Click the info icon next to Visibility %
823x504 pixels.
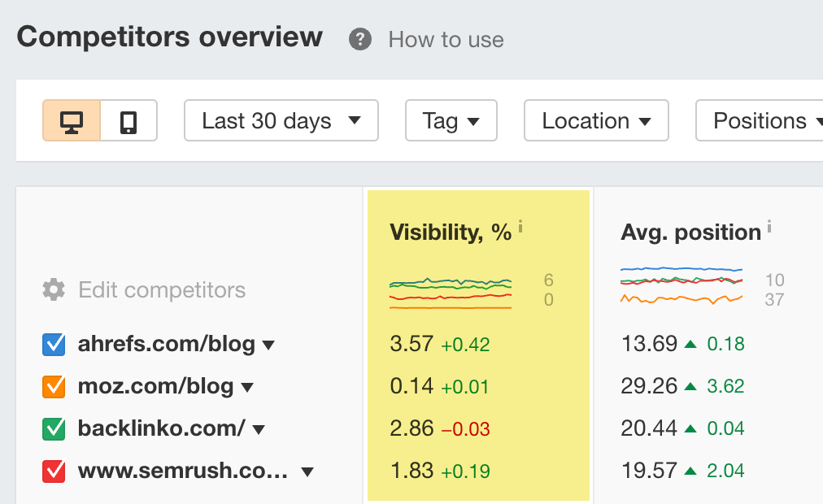520,225
